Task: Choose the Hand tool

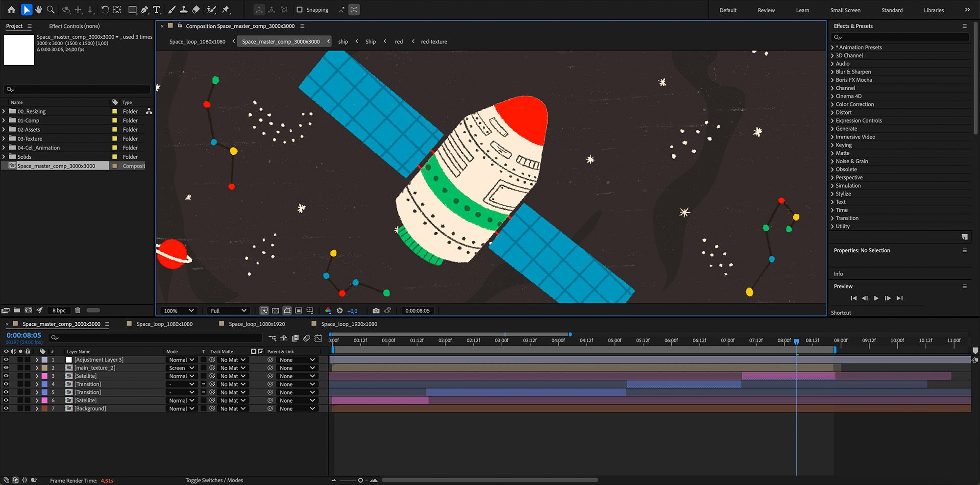Action: tap(39, 10)
